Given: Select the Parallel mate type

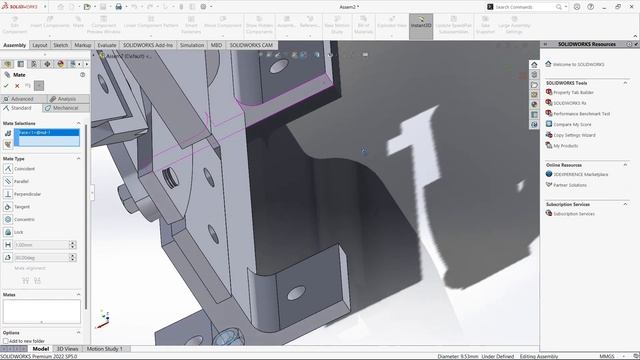Looking at the screenshot, I should [8, 181].
